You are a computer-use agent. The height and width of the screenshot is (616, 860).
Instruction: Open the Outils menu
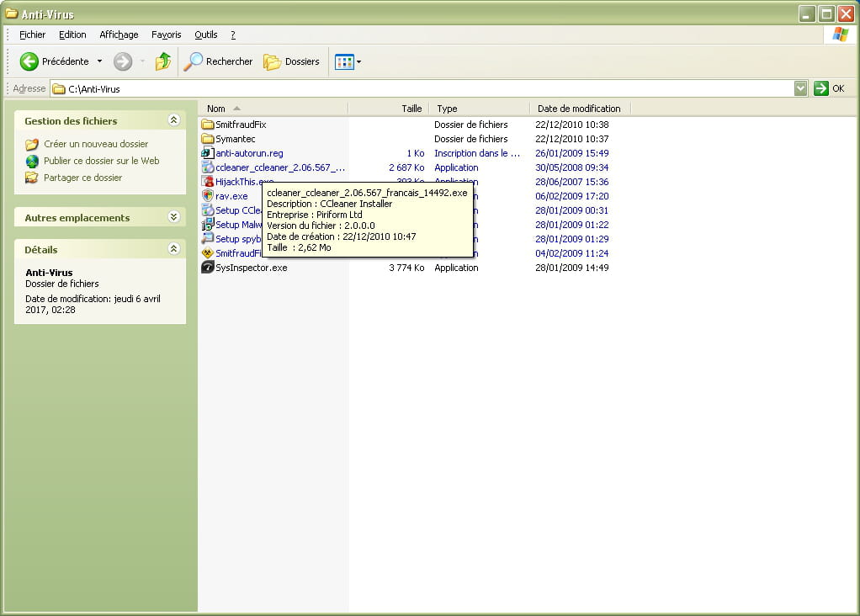205,35
